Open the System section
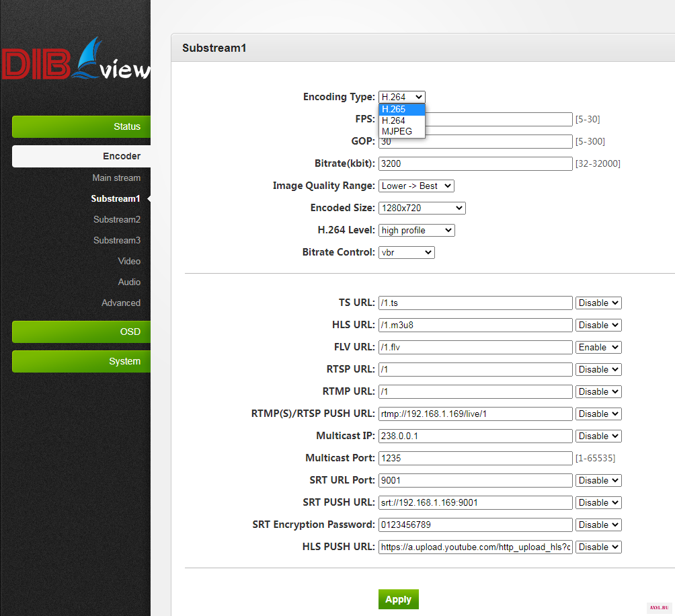The height and width of the screenshot is (616, 675). click(x=81, y=362)
